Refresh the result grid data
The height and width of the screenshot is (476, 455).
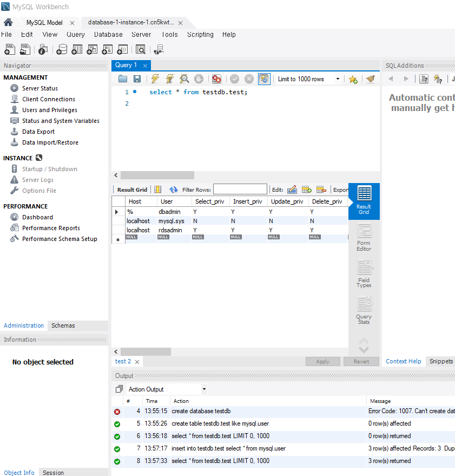(174, 190)
